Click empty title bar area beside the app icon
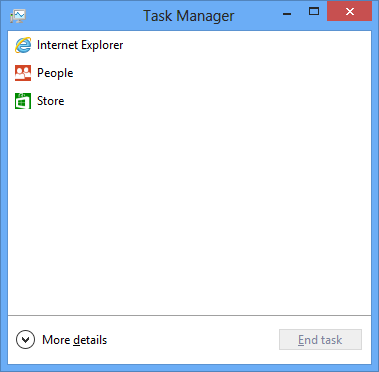 pos(83,16)
